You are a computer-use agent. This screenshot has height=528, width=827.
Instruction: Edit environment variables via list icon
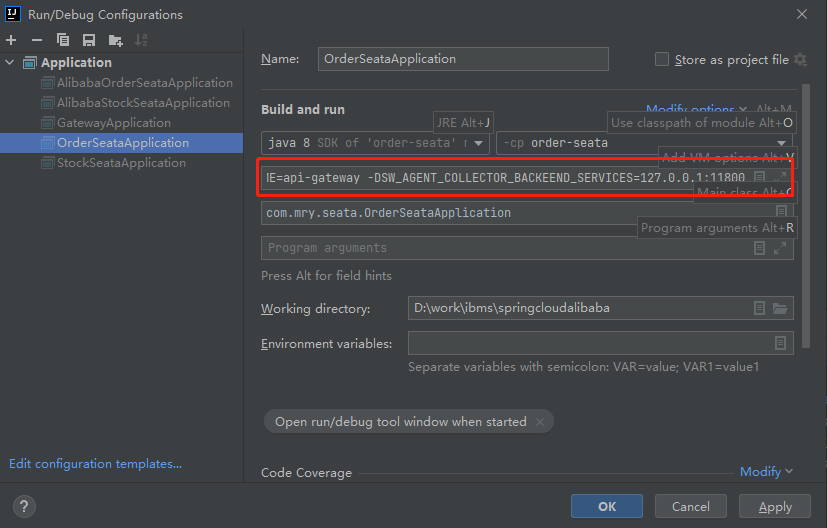[x=781, y=343]
